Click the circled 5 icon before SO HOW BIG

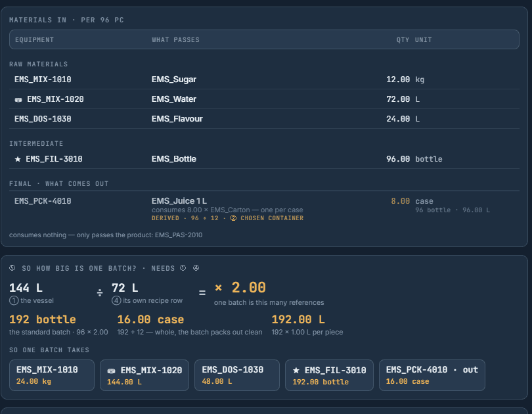coord(12,268)
